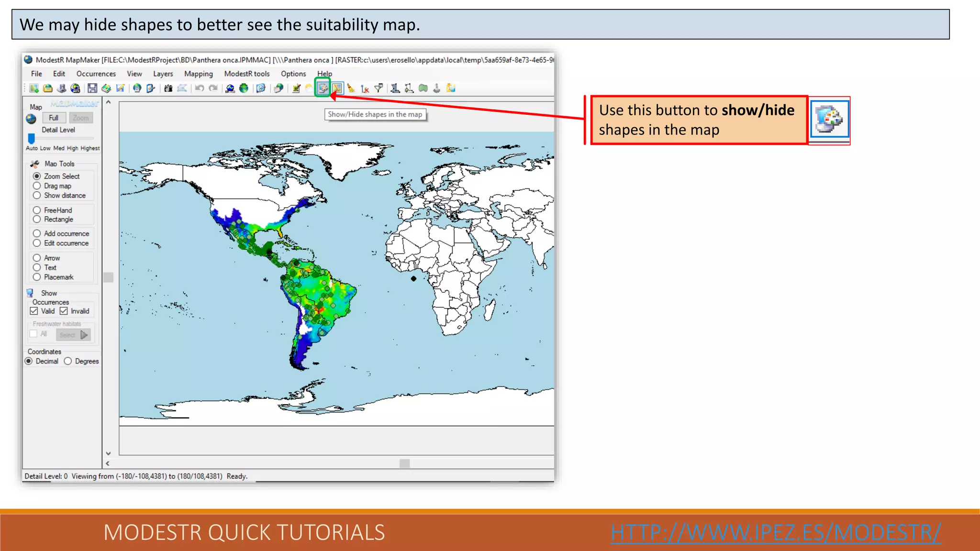The width and height of the screenshot is (980, 551).
Task: Choose the Show distance radio option
Action: click(x=37, y=195)
